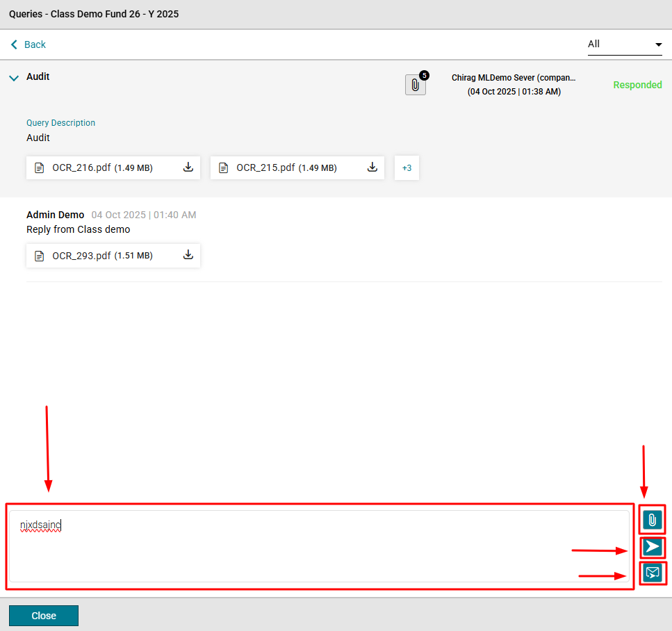Image resolution: width=672 pixels, height=631 pixels.
Task: Open the OCR_216.pdf file name
Action: [81, 167]
